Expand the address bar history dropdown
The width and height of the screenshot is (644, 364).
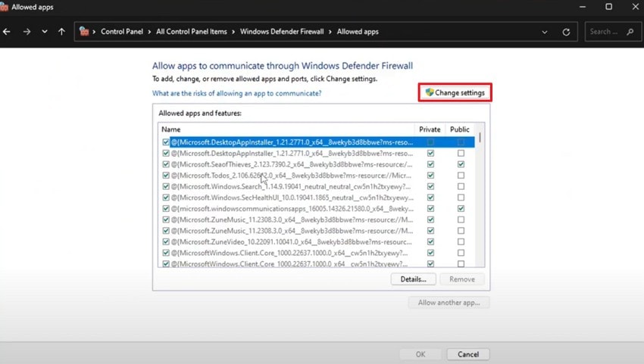545,32
